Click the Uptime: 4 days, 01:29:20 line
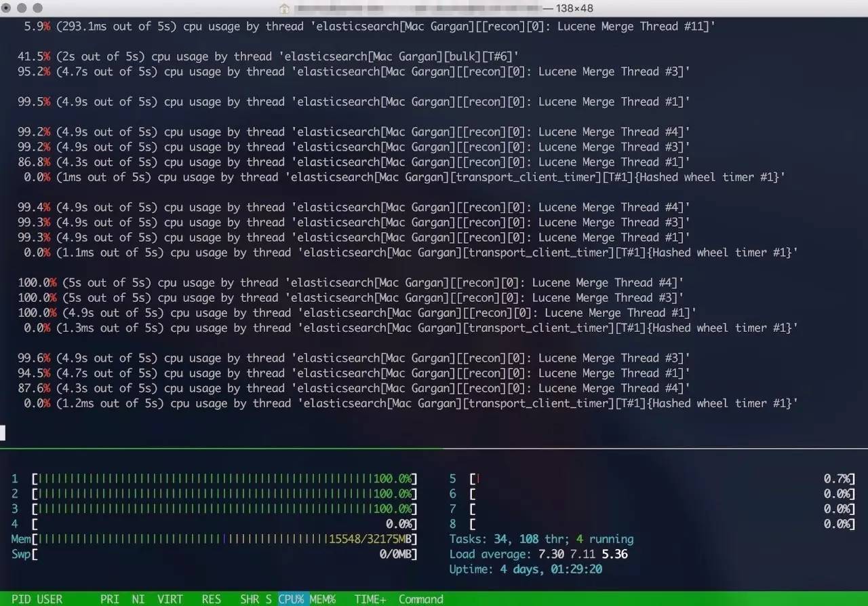 click(526, 569)
